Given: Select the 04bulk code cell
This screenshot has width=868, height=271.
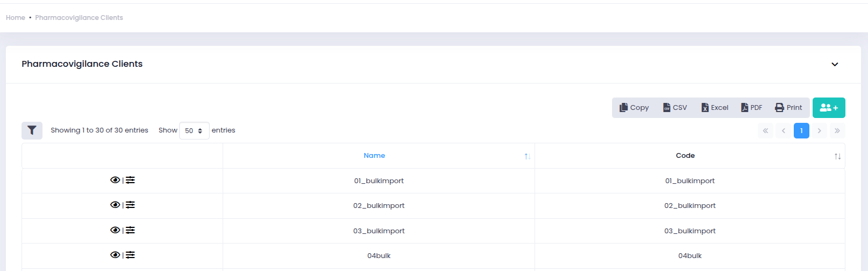Looking at the screenshot, I should click(690, 255).
